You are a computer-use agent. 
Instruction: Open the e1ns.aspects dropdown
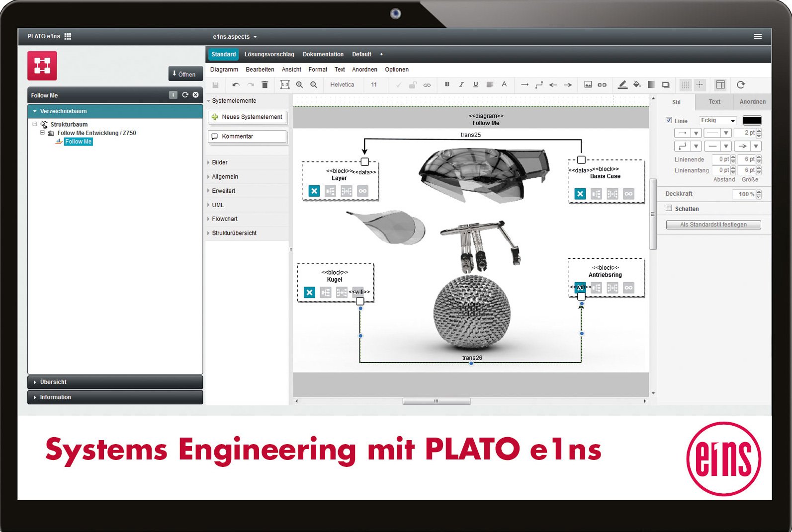tap(235, 37)
